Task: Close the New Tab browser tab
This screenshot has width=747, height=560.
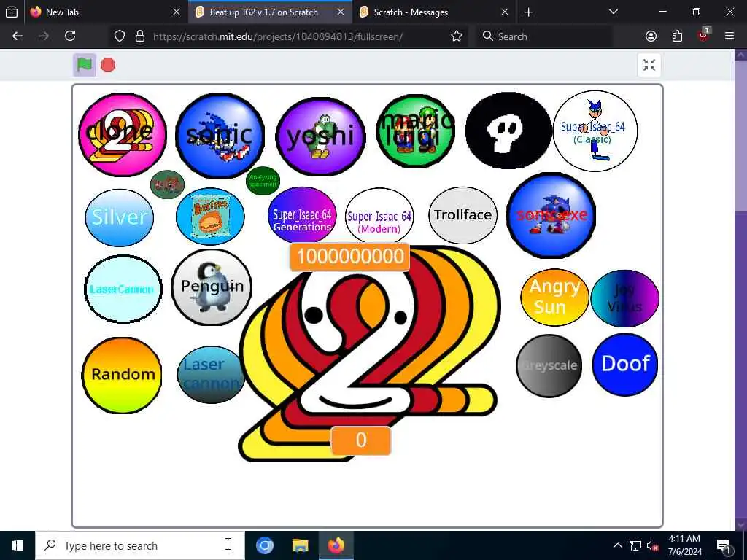Action: point(177,12)
